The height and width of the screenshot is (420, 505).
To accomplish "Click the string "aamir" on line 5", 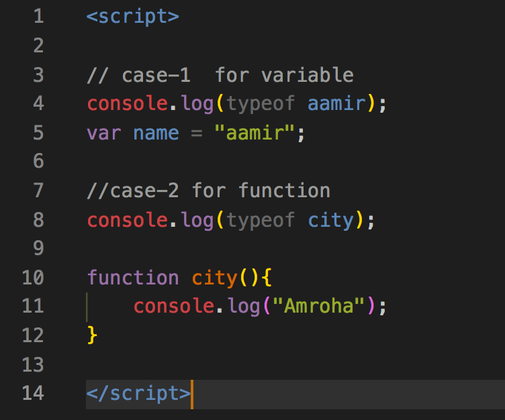I will click(x=255, y=133).
